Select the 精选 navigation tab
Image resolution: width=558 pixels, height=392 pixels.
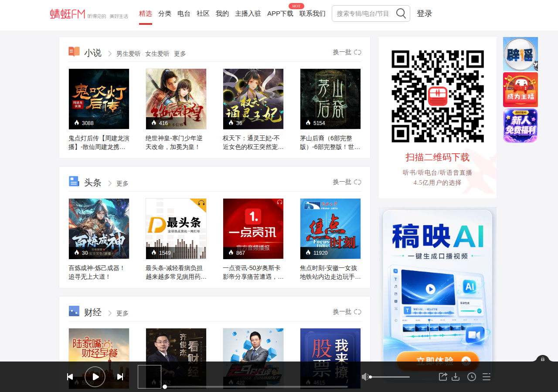146,14
